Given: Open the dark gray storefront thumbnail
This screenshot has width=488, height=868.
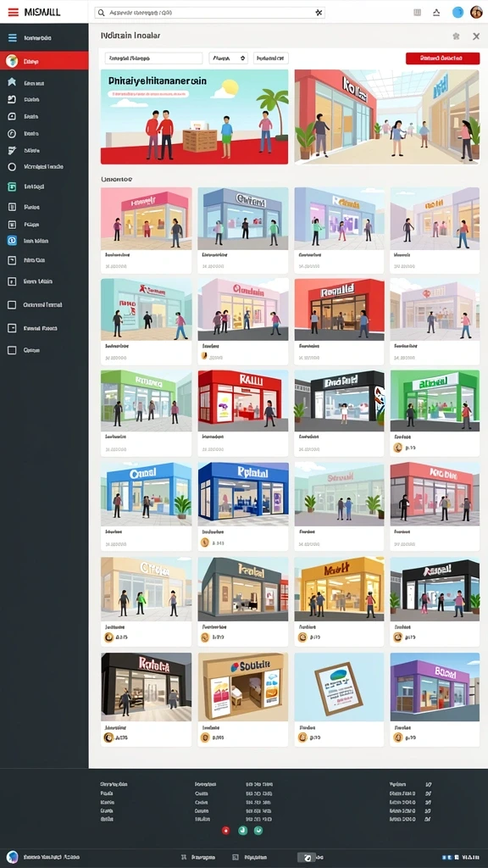Looking at the screenshot, I should point(243,590).
